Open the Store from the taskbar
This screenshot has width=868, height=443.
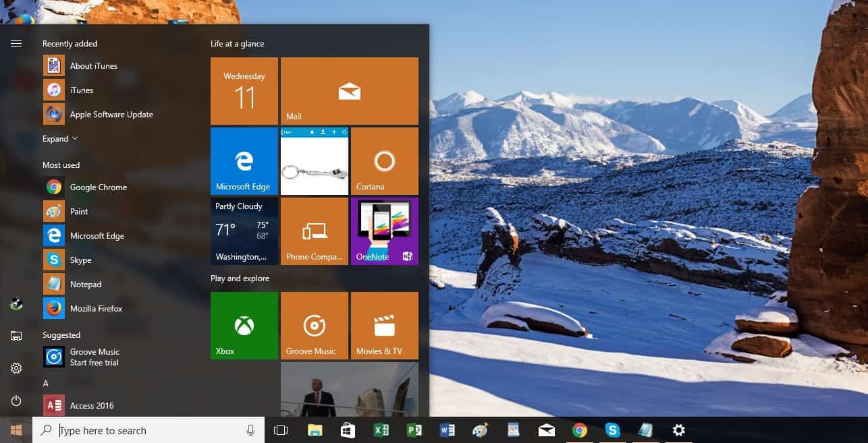coord(348,430)
